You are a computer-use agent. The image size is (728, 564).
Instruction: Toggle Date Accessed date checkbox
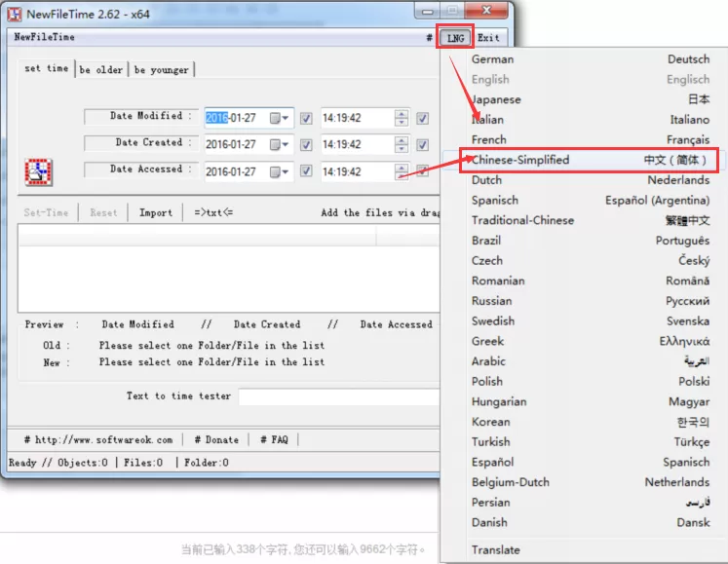pyautogui.click(x=306, y=170)
